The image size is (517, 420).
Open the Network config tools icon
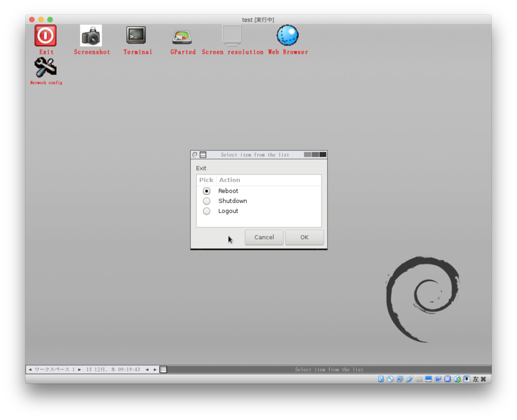pos(45,67)
